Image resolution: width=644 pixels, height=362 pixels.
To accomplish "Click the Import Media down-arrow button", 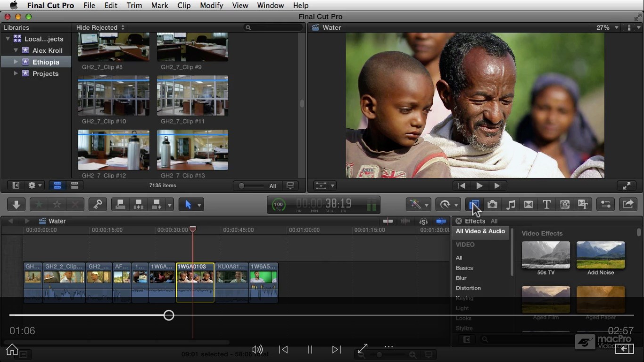I will (16, 205).
